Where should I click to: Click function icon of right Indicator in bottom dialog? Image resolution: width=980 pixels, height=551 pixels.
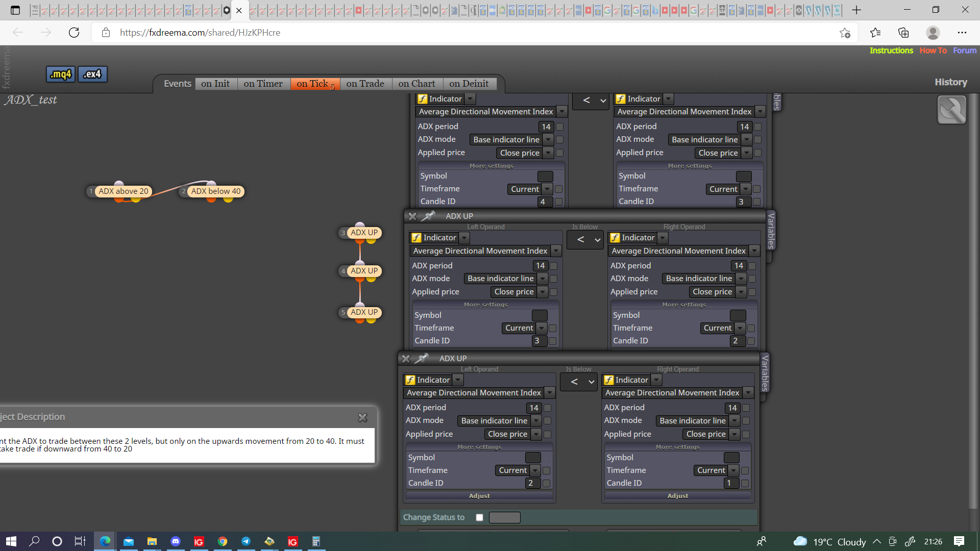coord(609,380)
